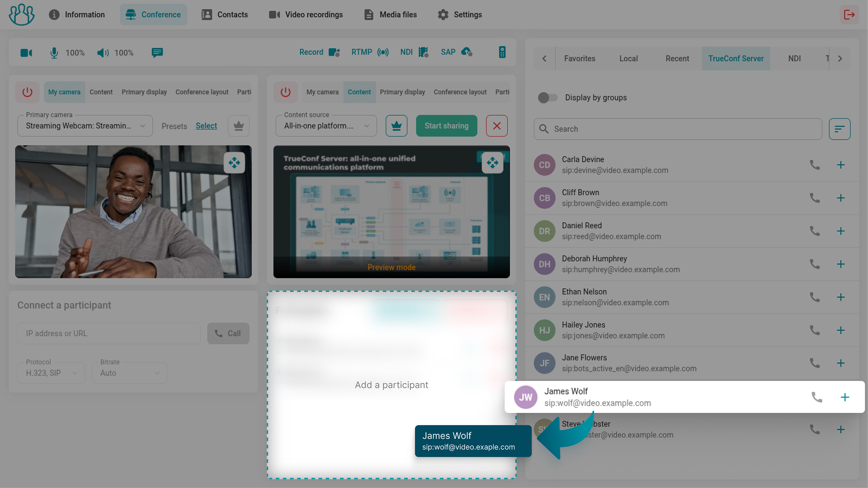Switch to Favorites tab
Viewport: 868px width, 488px height.
[x=580, y=59]
